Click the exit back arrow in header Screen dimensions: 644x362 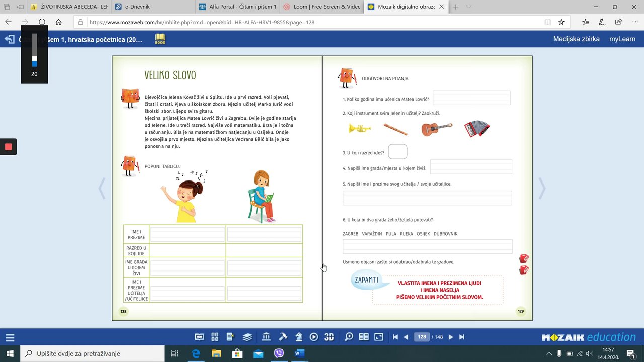point(9,39)
